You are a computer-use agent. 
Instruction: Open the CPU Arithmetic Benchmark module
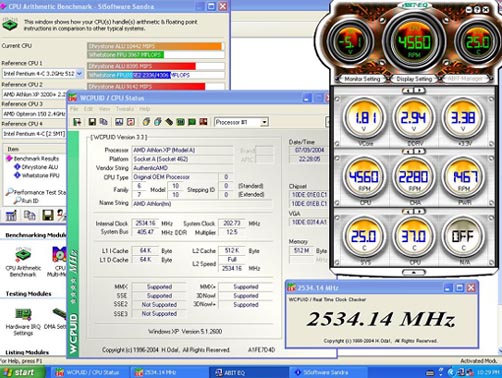23,262
